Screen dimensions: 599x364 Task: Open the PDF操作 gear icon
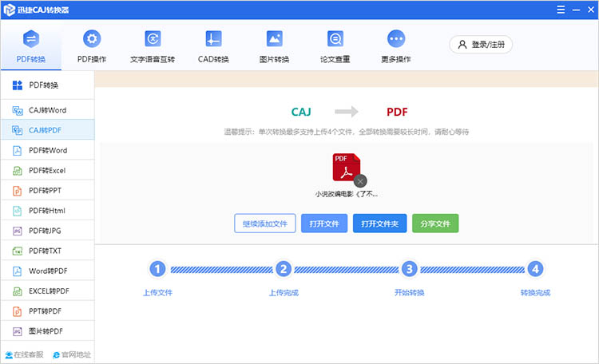pyautogui.click(x=92, y=38)
